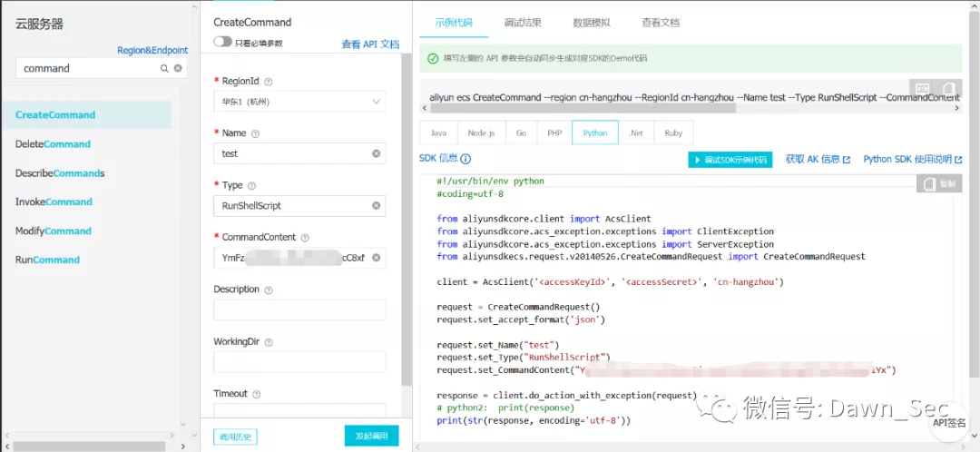Click right arrow of CLI command scrollbar
Image resolution: width=980 pixels, height=452 pixels.
tap(957, 109)
